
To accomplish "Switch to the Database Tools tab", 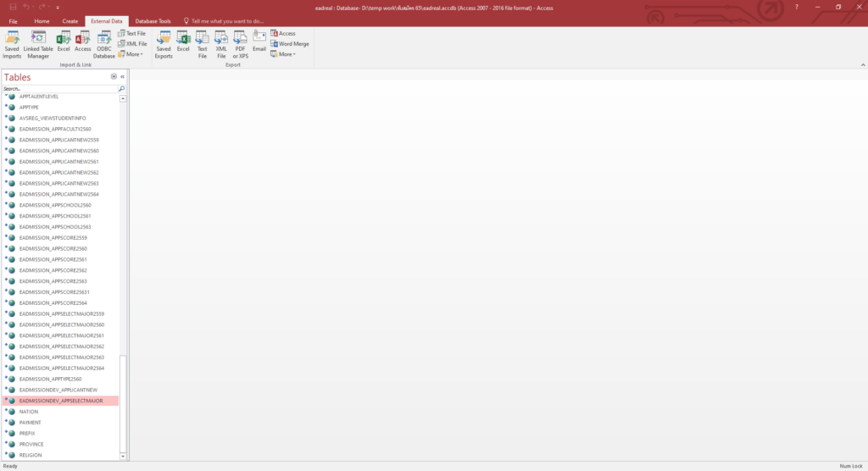I will coord(153,20).
